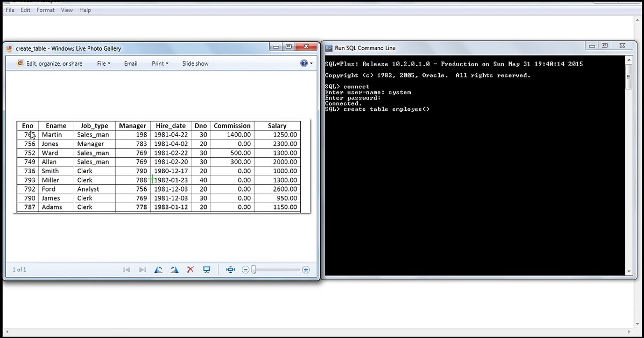644x338 pixels.
Task: Play slide show icon in bottom bar
Action: tap(207, 269)
